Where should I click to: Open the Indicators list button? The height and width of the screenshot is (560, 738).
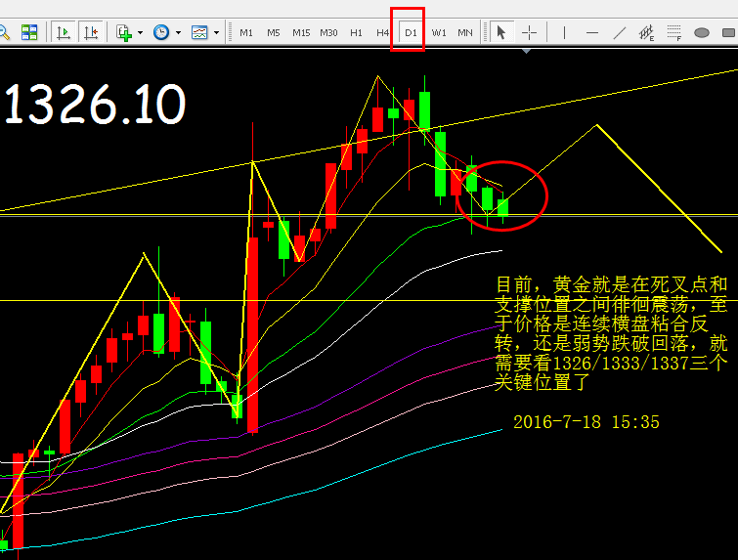coord(124,32)
